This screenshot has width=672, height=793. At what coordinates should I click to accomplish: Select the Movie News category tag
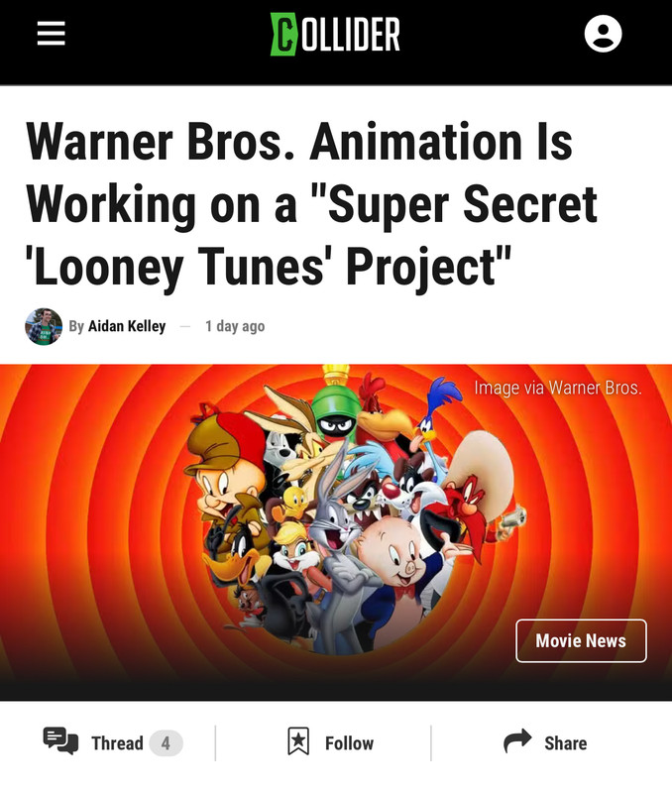(x=581, y=640)
